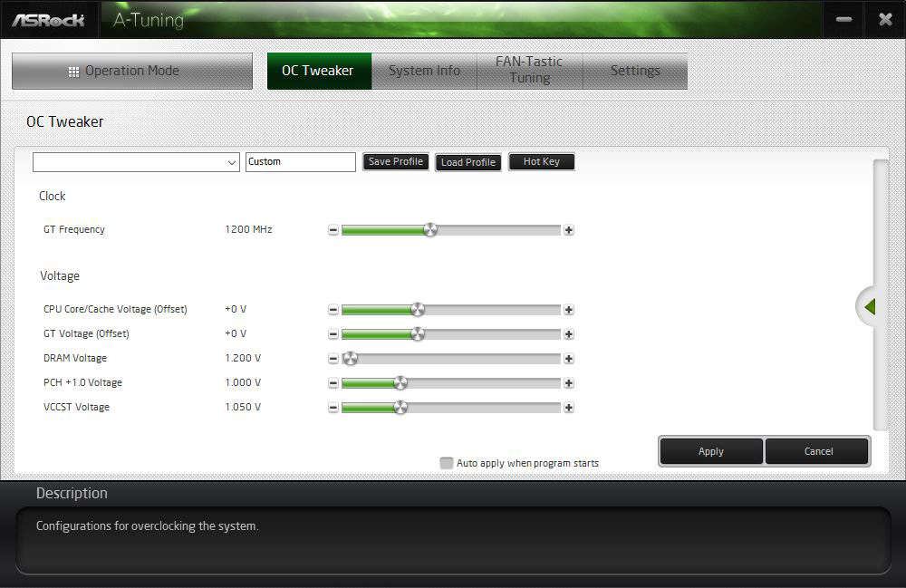Viewport: 906px width, 588px height.
Task: Increase DRAM Voltage with the plus icon
Action: click(569, 359)
